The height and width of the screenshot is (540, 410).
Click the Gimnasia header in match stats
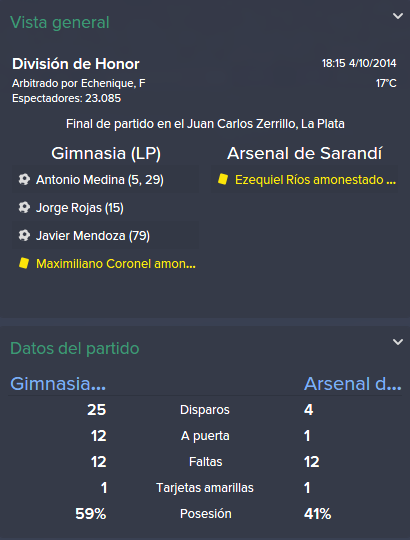click(x=58, y=384)
